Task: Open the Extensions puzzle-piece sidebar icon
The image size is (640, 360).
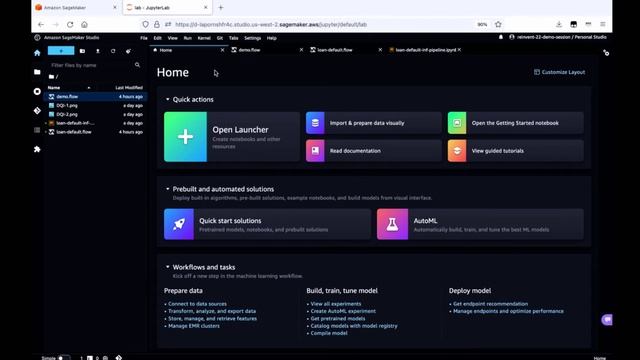Action: pyautogui.click(x=37, y=149)
